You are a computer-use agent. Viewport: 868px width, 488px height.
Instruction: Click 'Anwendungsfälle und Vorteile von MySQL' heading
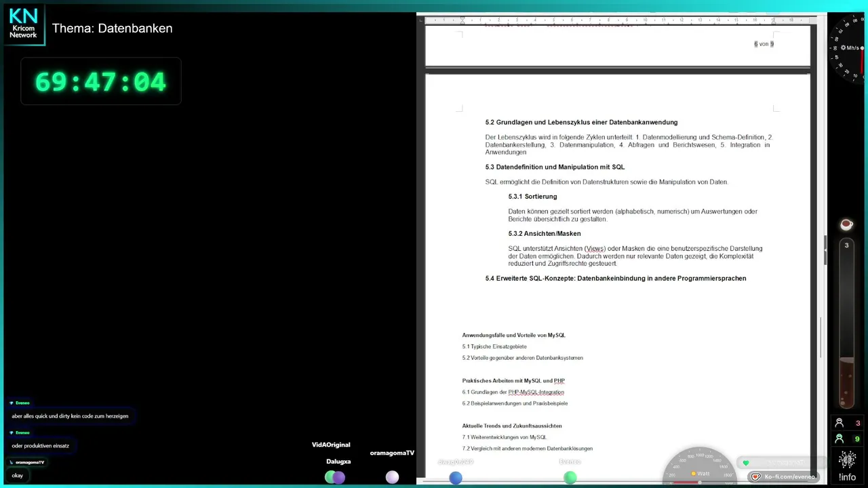tap(513, 335)
